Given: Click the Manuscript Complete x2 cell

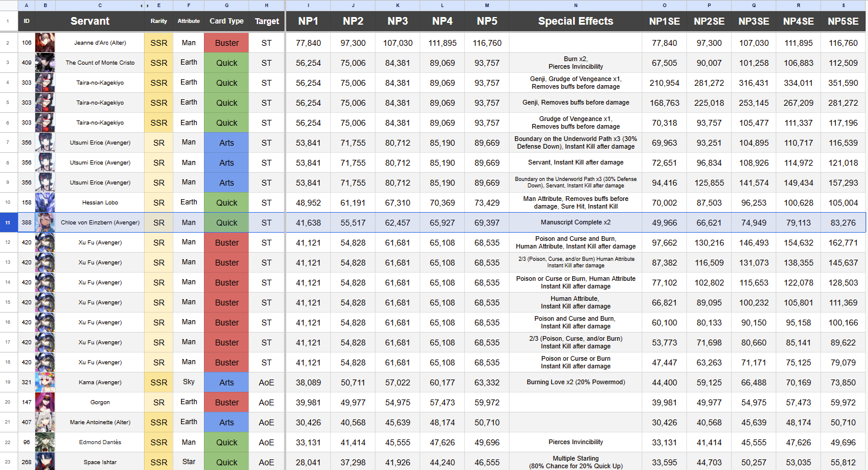Looking at the screenshot, I should click(x=575, y=223).
